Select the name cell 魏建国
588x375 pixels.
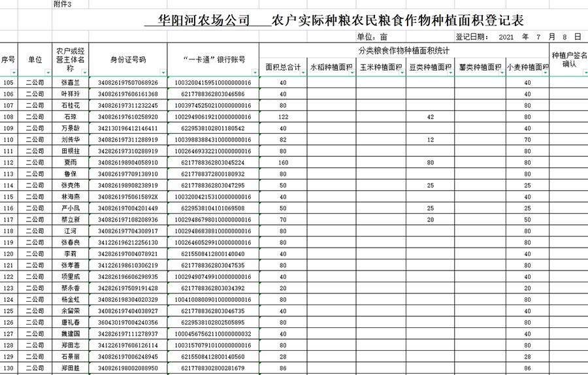click(70, 333)
